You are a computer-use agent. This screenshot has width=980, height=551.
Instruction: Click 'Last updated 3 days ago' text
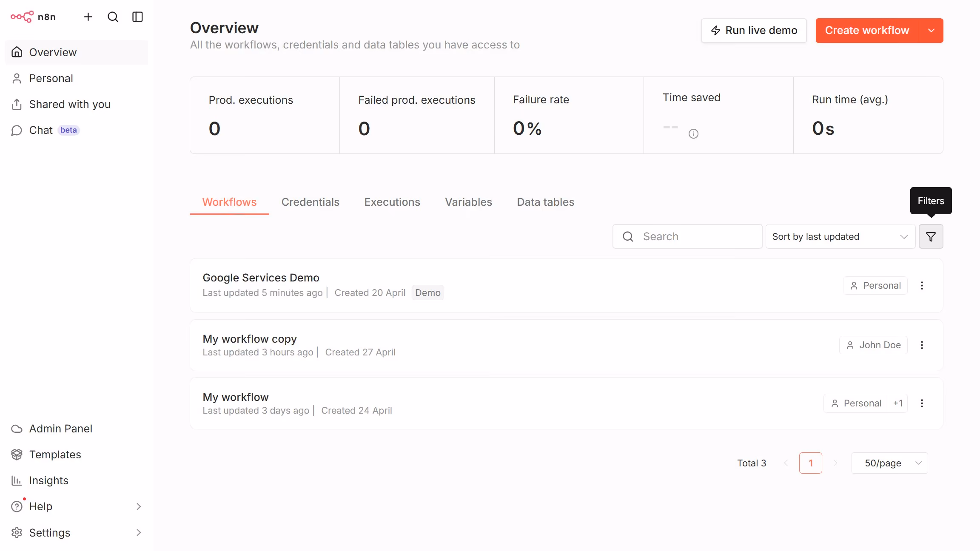256,410
